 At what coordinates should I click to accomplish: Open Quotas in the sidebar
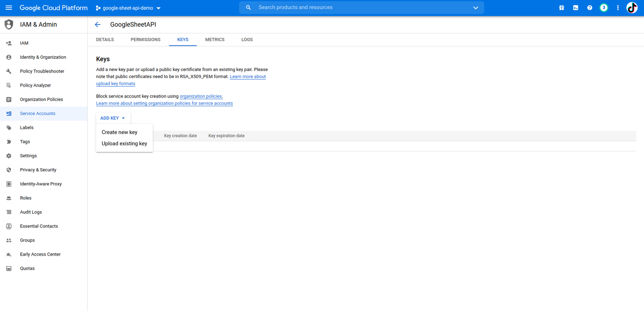coord(44,268)
